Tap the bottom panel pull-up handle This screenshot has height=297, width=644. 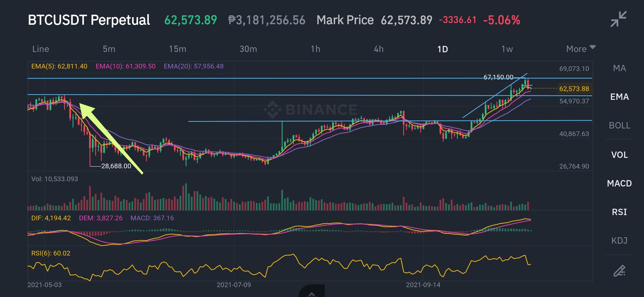pos(312,291)
